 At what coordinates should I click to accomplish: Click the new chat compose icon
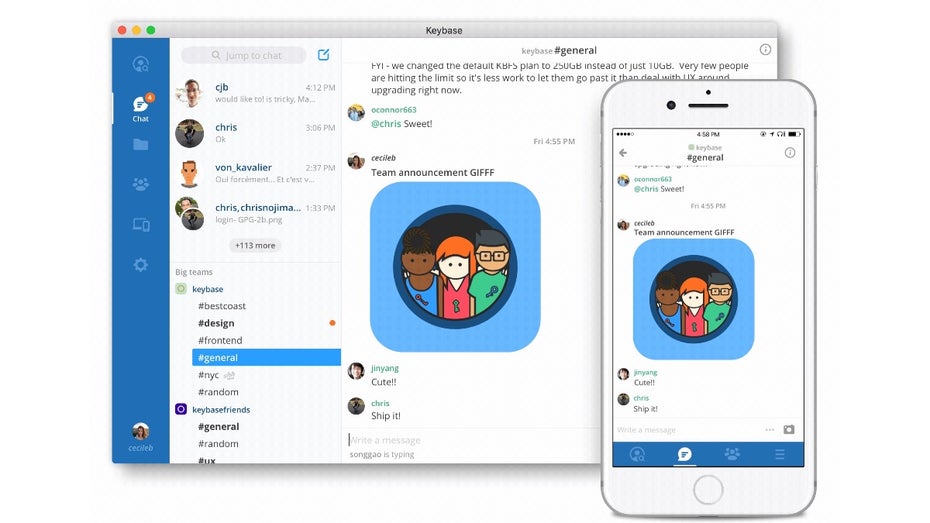323,55
